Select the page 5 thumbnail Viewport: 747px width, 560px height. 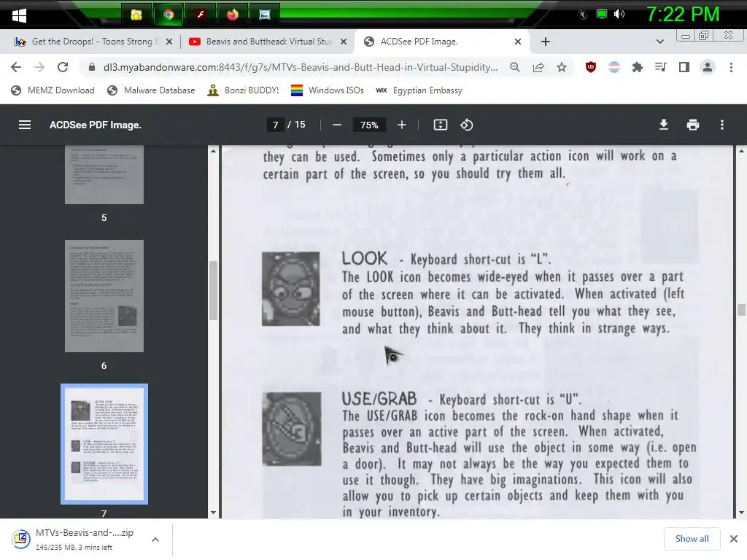104,174
